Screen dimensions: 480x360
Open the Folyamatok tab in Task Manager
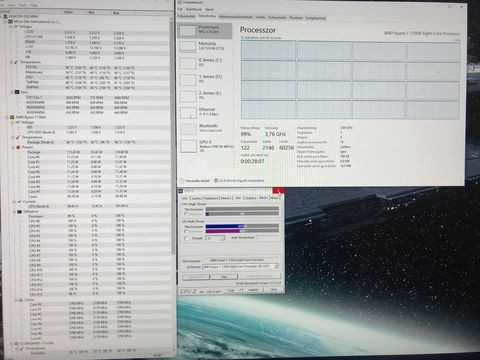[186, 16]
